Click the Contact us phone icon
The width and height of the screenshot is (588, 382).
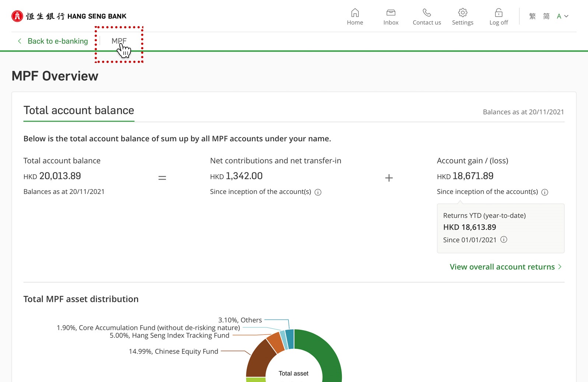(427, 13)
